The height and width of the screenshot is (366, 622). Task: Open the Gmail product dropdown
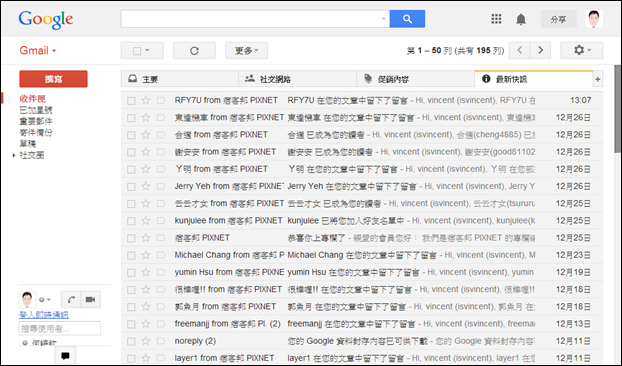pos(38,51)
